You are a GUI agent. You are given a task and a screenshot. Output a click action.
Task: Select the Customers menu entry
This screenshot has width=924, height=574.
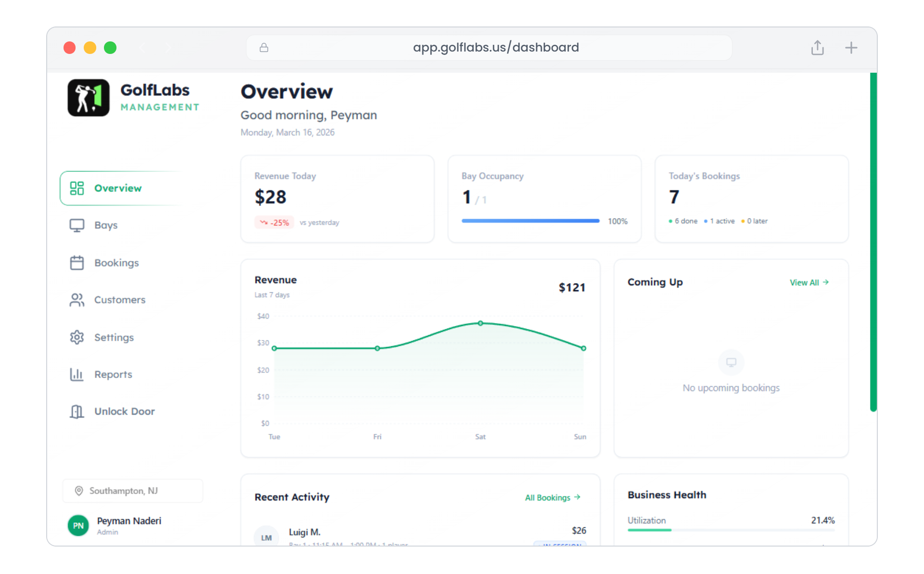coord(119,300)
